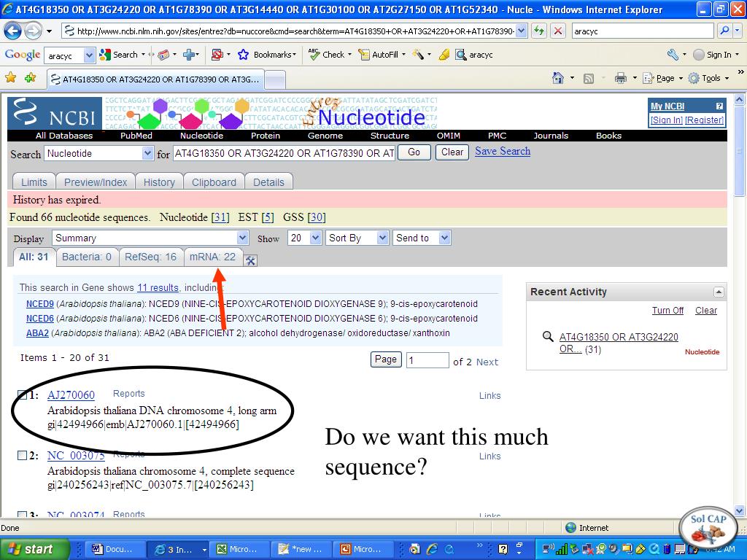Open Favorites Center with the yellow star
The width and height of the screenshot is (747, 560).
point(10,77)
